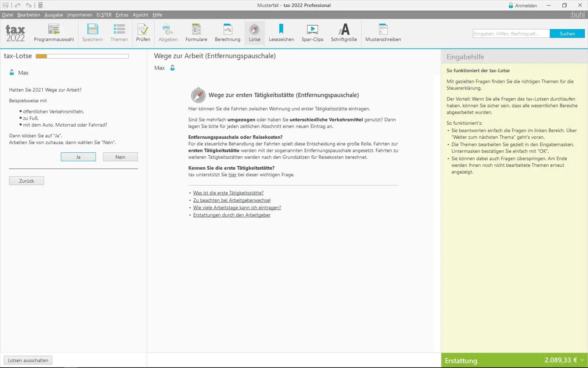Screen dimensions: 588x368
Task: Click Lotsen ausschalten button
Action: point(28,360)
